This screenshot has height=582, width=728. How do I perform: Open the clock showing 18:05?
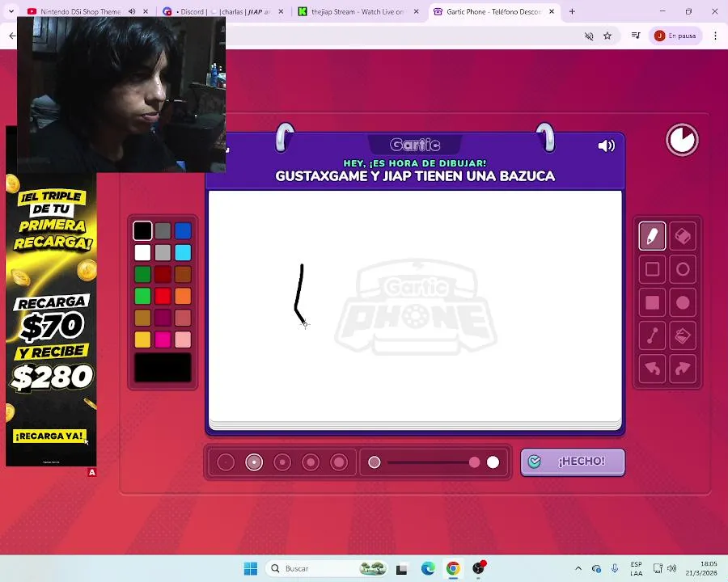[x=701, y=568]
